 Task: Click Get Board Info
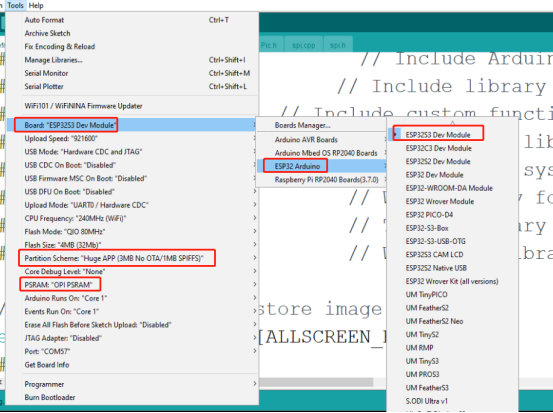coord(132,365)
